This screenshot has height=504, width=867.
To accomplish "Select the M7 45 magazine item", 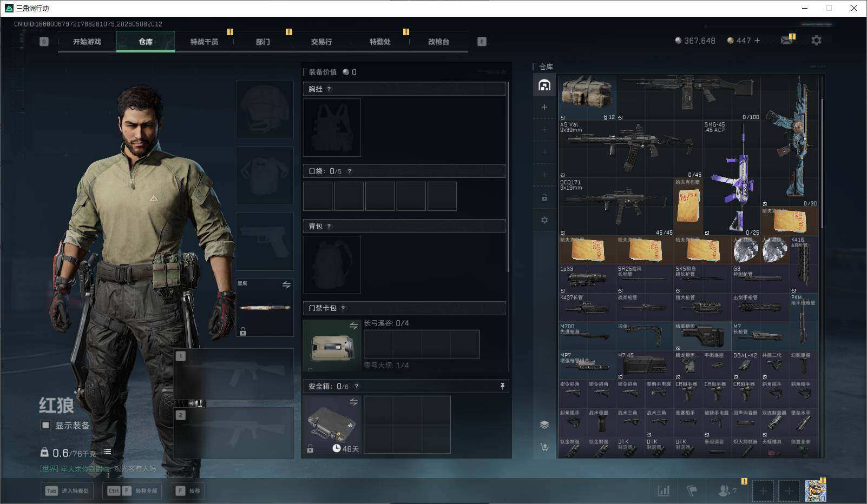I will coord(645,365).
